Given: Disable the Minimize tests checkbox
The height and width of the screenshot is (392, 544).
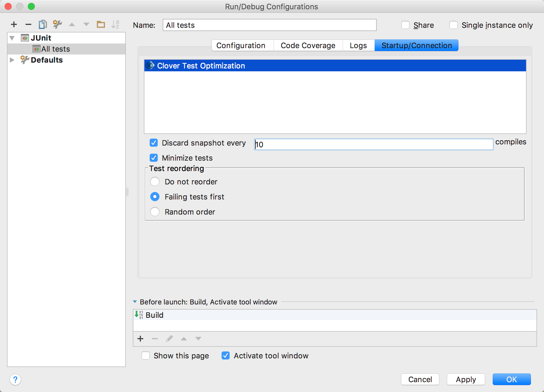Looking at the screenshot, I should (154, 158).
